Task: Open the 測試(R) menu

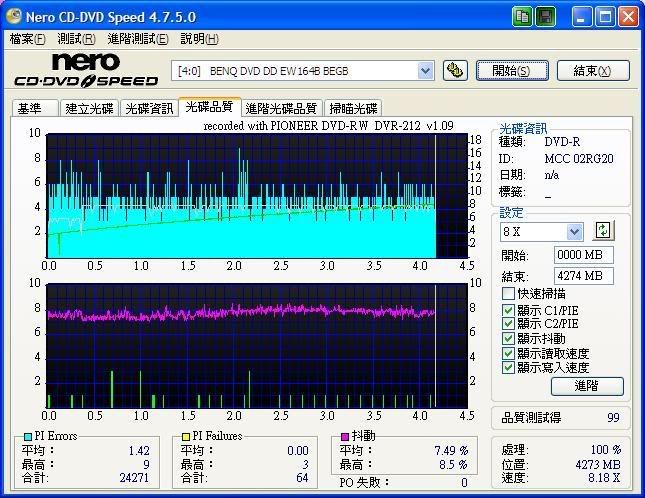Action: point(77,39)
